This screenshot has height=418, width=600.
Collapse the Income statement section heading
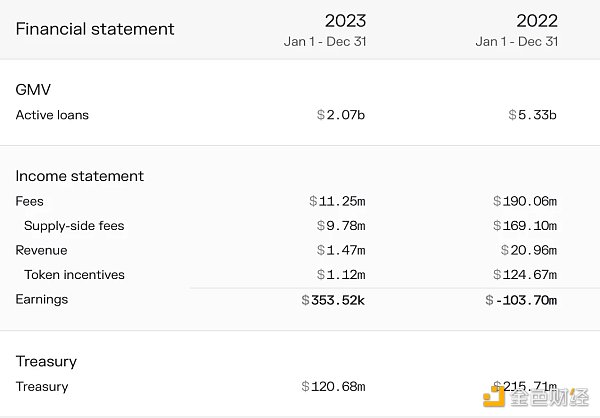click(80, 176)
